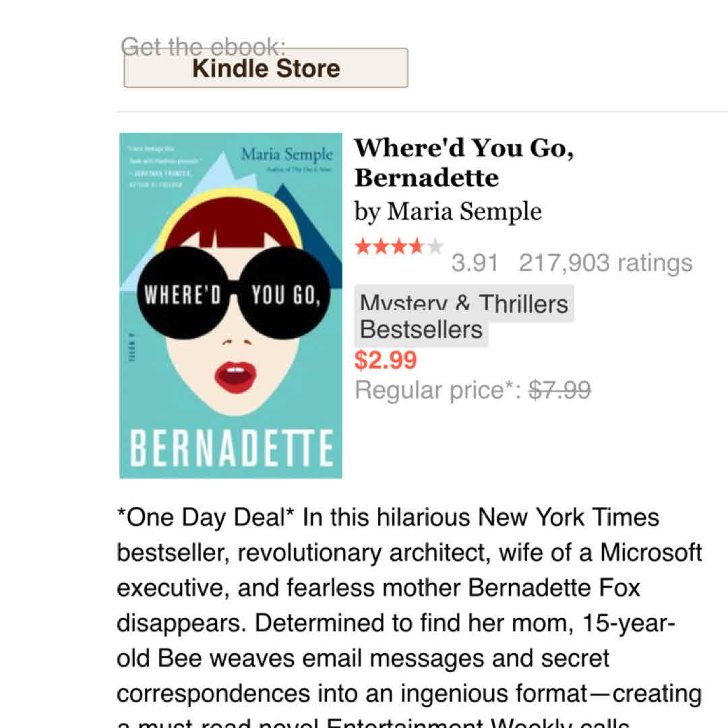Click the red star rating icons
728x728 pixels.
coord(391,247)
